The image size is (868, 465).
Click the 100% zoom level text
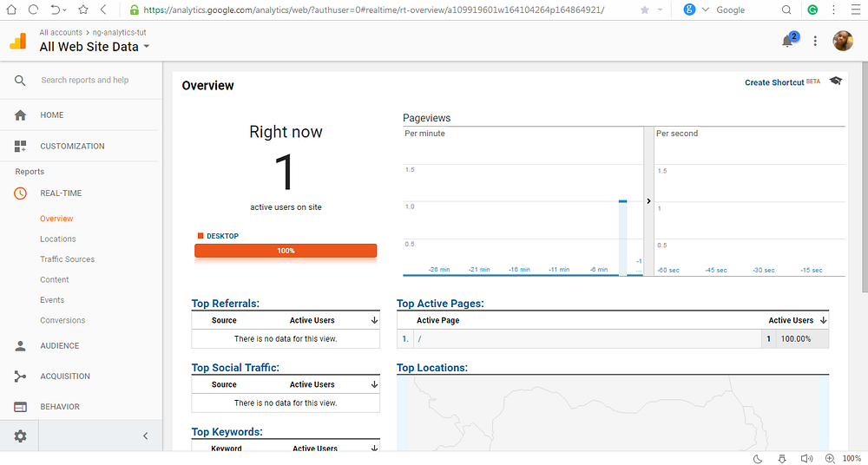[852, 458]
